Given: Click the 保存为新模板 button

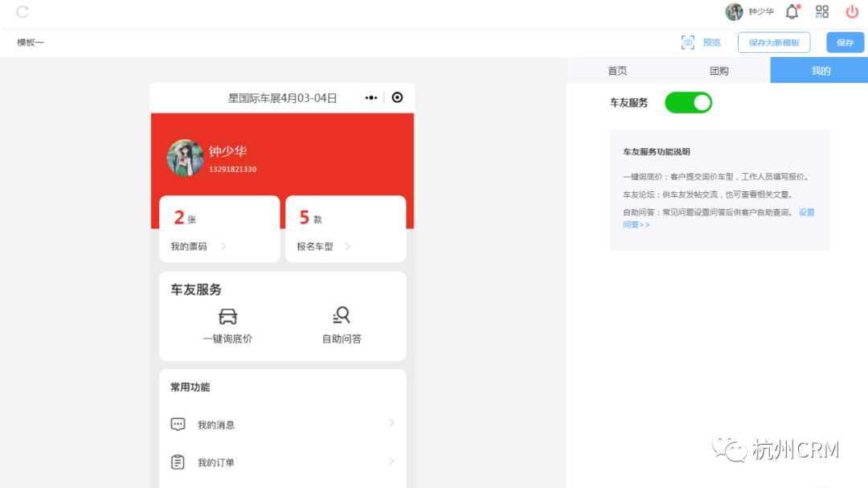Looking at the screenshot, I should point(774,43).
